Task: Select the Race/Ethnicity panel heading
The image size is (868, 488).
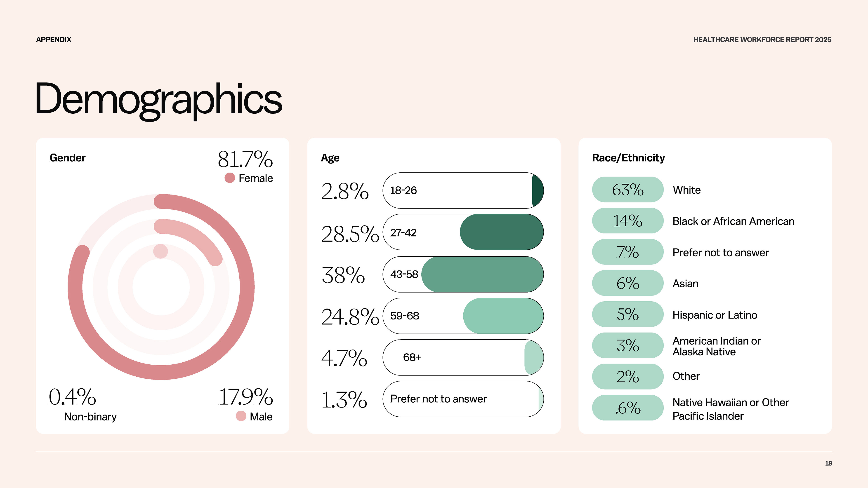Action: pos(628,158)
